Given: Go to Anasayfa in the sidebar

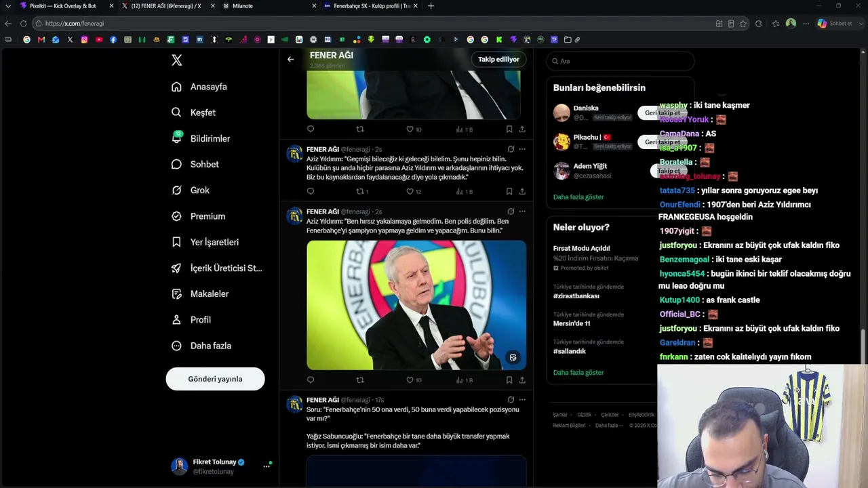Looking at the screenshot, I should pos(199,87).
